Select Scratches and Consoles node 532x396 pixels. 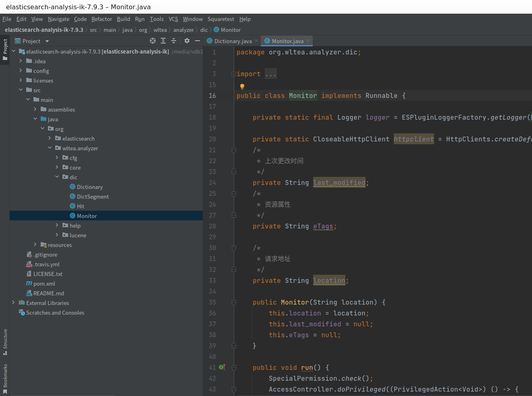click(55, 313)
